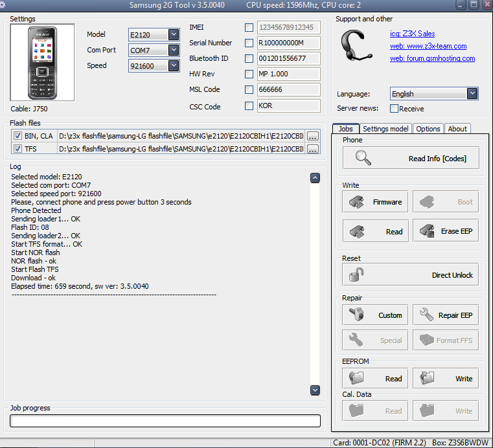
Task: Click status text "Box: Z3S6BWDW"
Action: [x=461, y=443]
